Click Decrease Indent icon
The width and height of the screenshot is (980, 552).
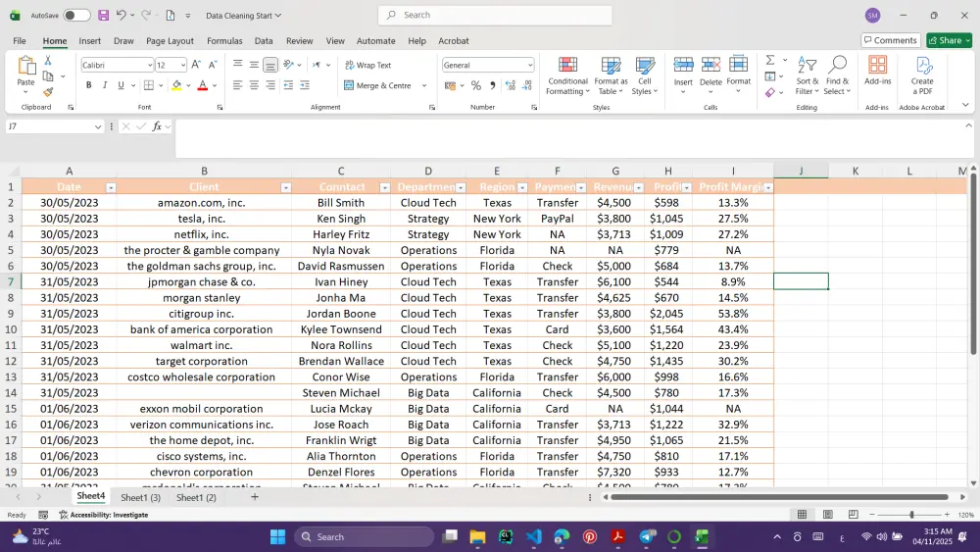click(x=288, y=85)
